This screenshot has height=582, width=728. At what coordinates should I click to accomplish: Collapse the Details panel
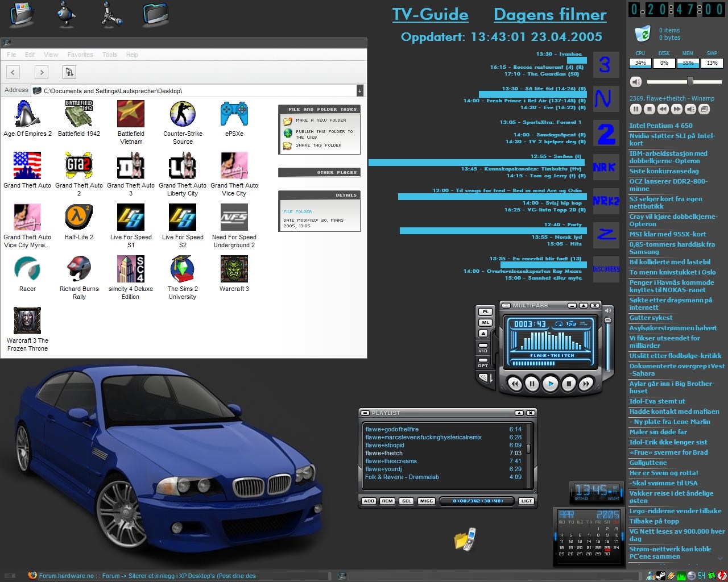[x=319, y=195]
